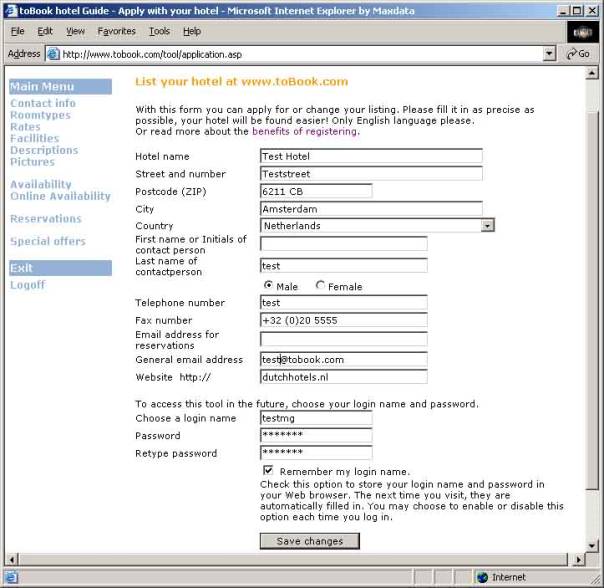This screenshot has width=604, height=588.
Task: Expand the Country dropdown list
Action: tap(487, 226)
